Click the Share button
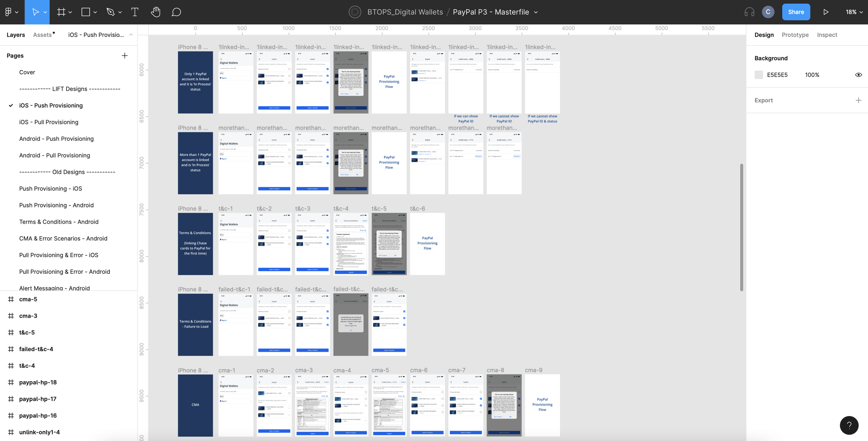Screen dimensions: 868x441 coord(796,11)
